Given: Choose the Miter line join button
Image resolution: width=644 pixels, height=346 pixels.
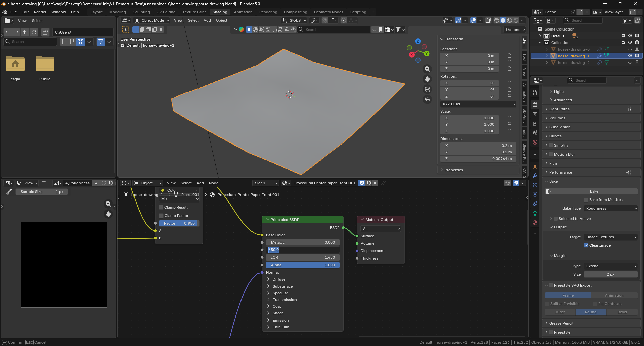Looking at the screenshot, I should tap(560, 312).
